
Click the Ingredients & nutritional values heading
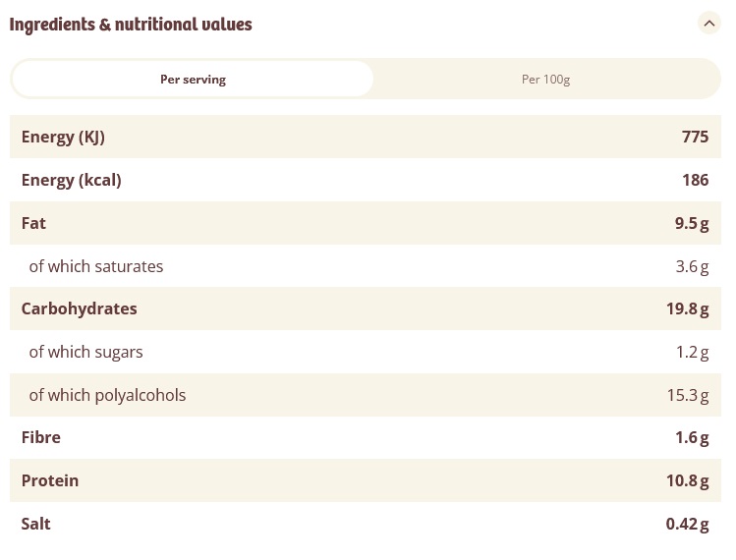tap(131, 25)
